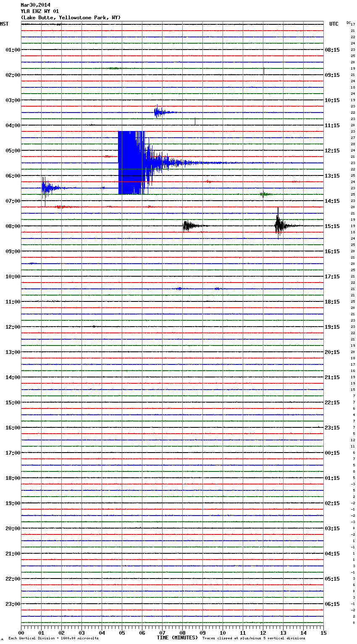Select the 21:00 MST hour label
The image size is (357, 644).
(13, 554)
